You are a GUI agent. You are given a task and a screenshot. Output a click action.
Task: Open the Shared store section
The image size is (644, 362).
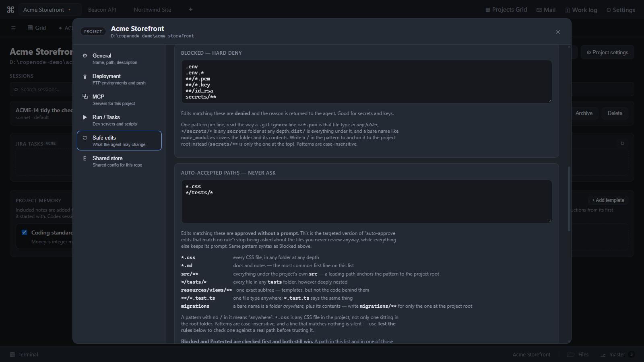tap(120, 161)
